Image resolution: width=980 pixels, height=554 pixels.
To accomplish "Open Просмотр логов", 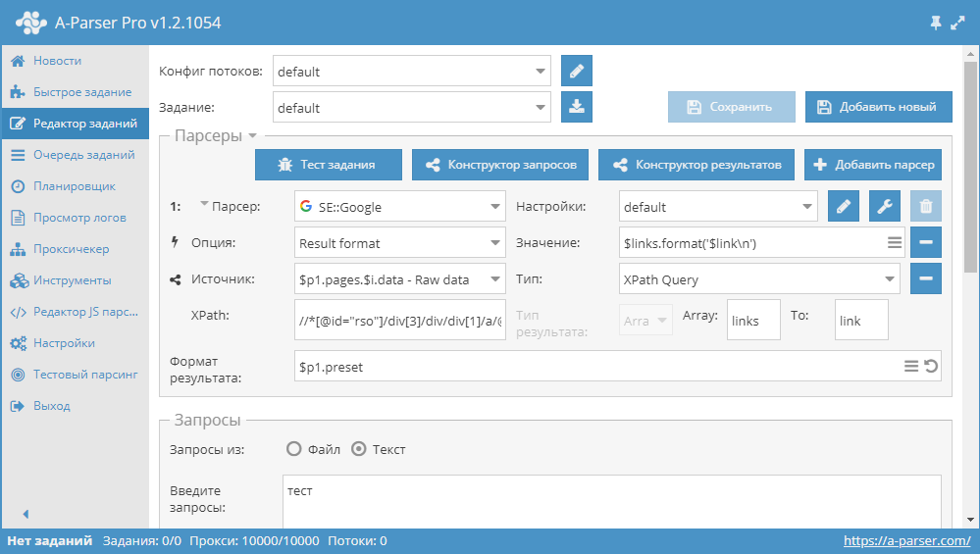I will pos(75,218).
